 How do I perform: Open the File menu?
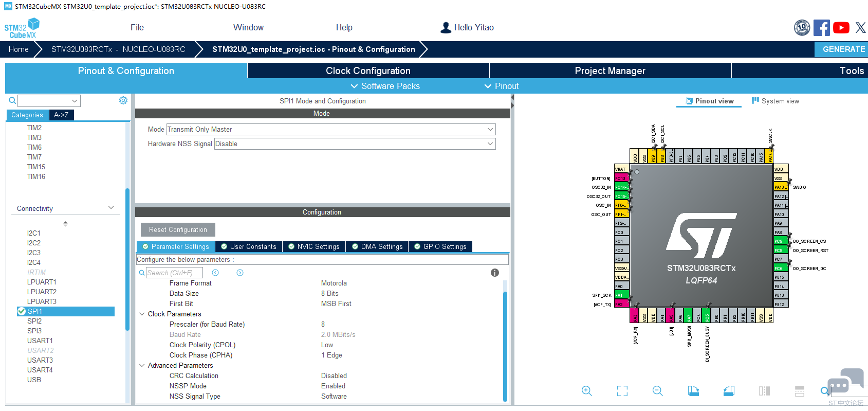click(x=137, y=28)
